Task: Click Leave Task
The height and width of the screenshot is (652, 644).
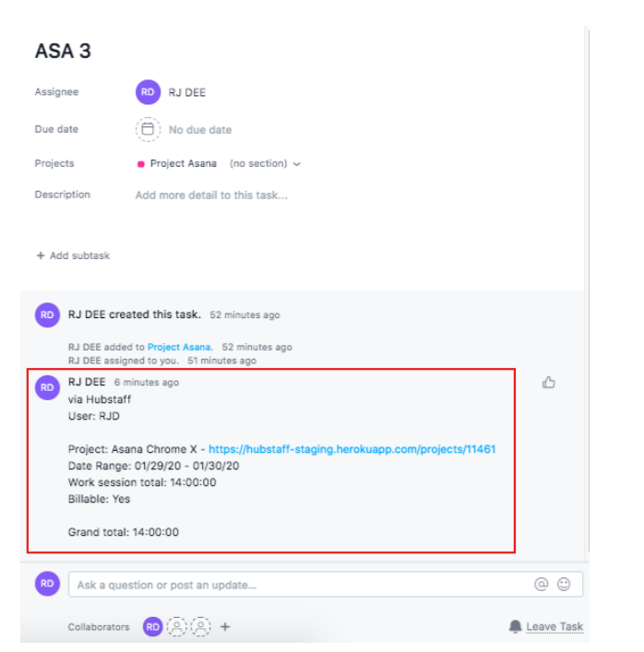Action: click(x=555, y=627)
